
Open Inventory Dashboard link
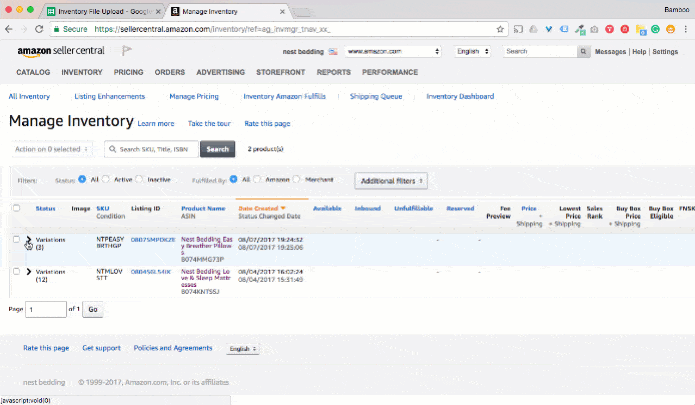point(460,96)
